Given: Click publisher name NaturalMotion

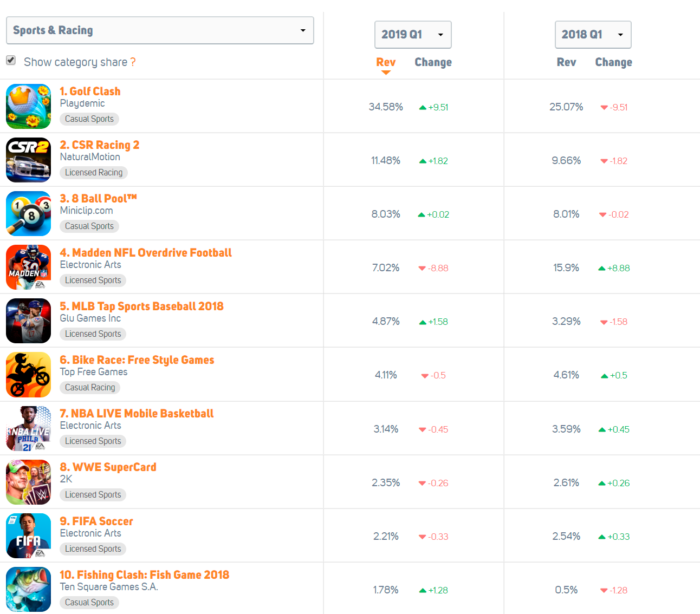Looking at the screenshot, I should click(90, 157).
